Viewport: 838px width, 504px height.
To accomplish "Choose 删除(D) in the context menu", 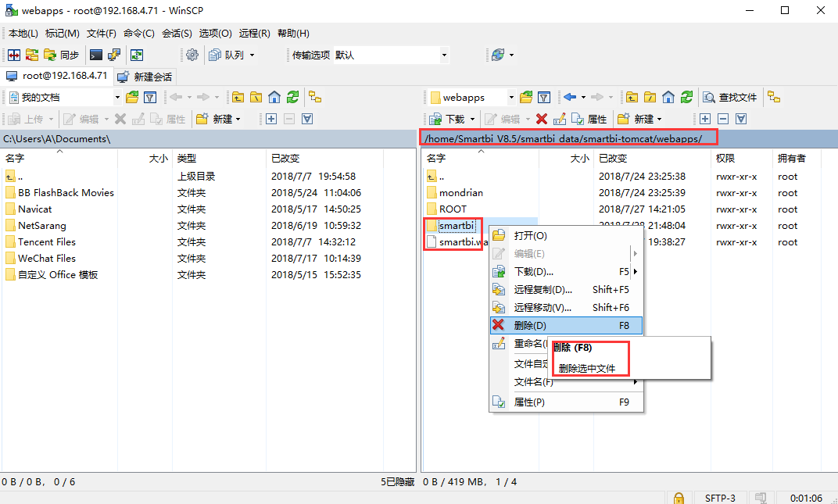I will coord(566,325).
